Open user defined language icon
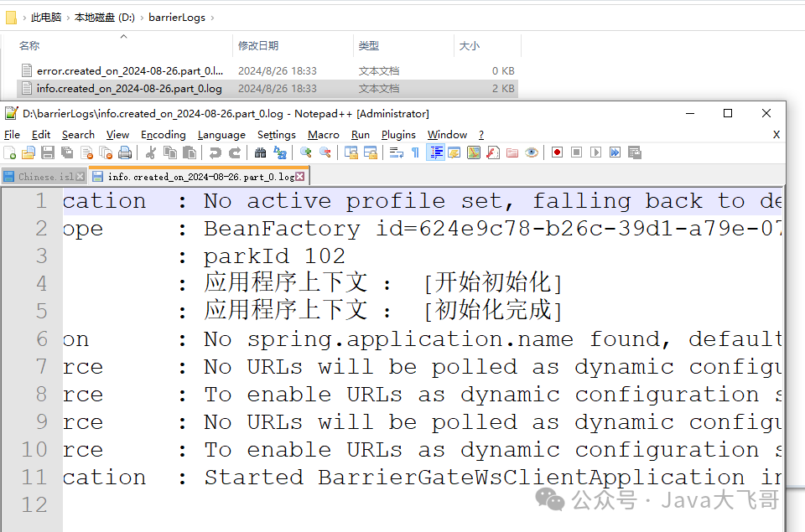 click(454, 152)
